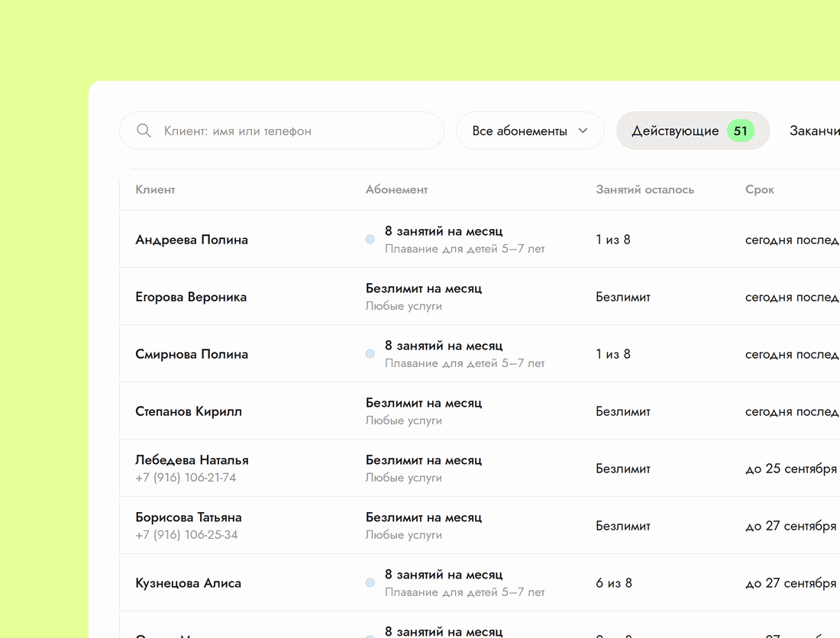Viewport: 840px width, 638px height.
Task: Click 'до 27 сентября' in Борисова row
Action: [x=791, y=526]
